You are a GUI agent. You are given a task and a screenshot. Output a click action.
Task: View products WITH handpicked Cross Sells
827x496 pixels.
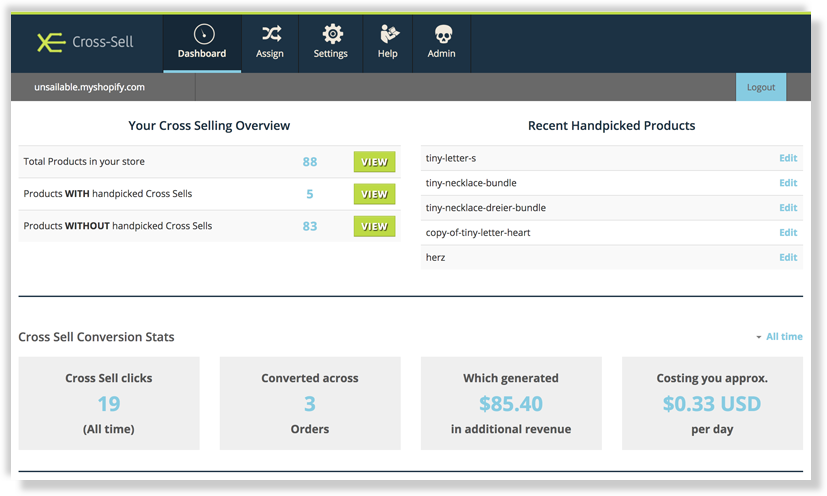coord(374,194)
